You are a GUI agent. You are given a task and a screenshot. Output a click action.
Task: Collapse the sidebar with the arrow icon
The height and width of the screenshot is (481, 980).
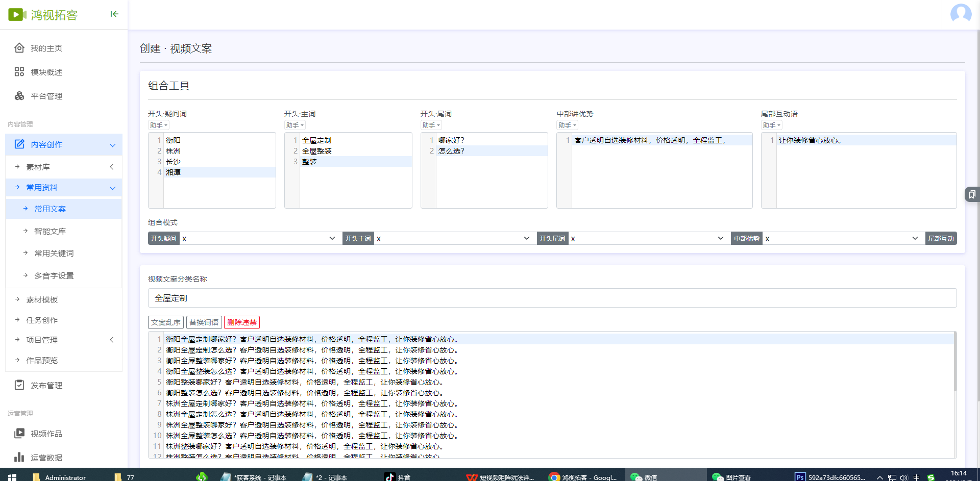[x=114, y=14]
